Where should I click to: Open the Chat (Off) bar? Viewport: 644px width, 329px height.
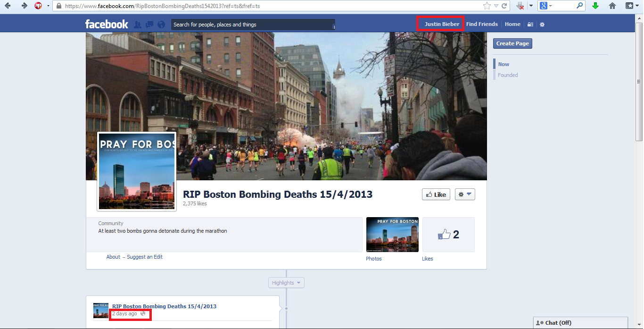(581, 323)
